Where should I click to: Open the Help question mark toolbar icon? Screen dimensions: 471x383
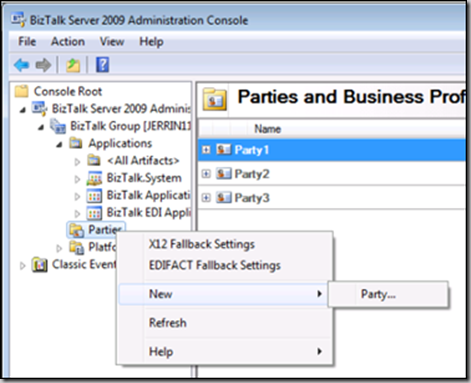point(102,65)
